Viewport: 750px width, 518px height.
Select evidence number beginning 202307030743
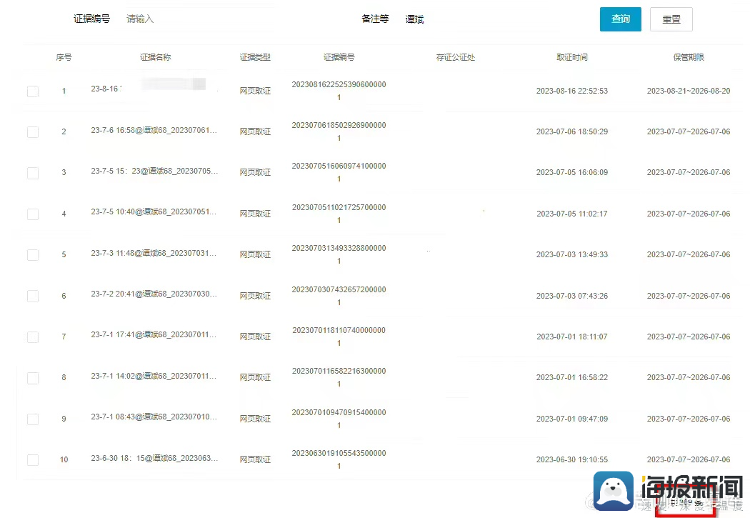[x=339, y=296]
